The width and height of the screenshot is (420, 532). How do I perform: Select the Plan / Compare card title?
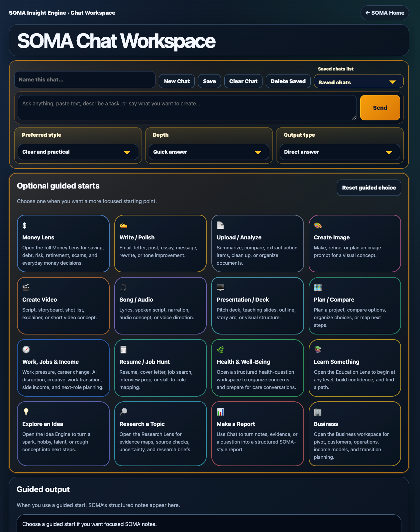[x=334, y=300]
